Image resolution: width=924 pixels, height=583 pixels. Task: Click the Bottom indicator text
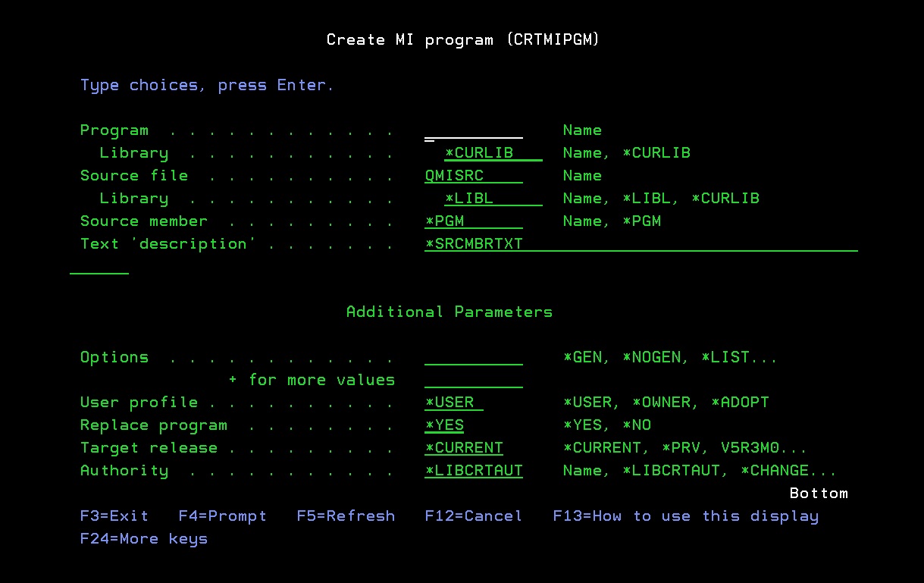pos(819,494)
